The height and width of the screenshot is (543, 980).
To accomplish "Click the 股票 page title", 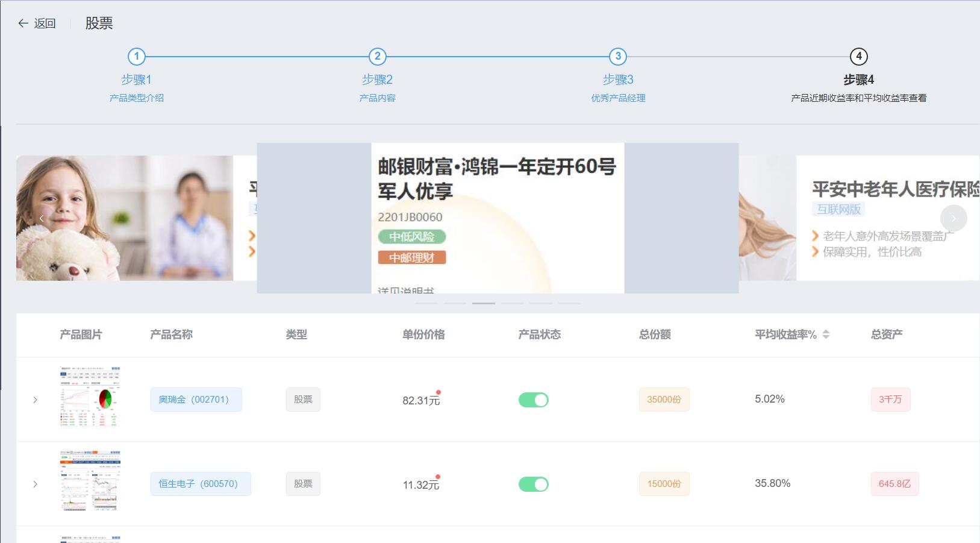I will [99, 24].
